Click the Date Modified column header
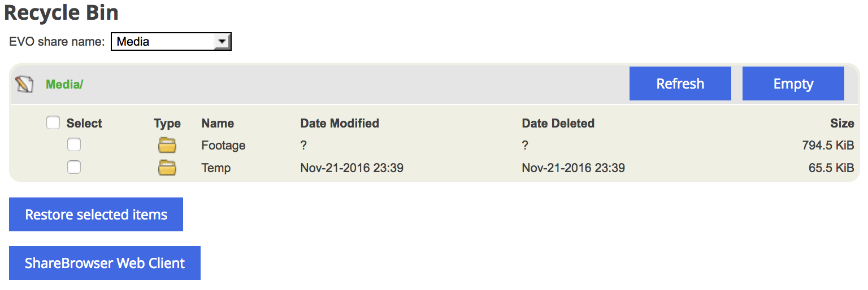 click(x=340, y=124)
